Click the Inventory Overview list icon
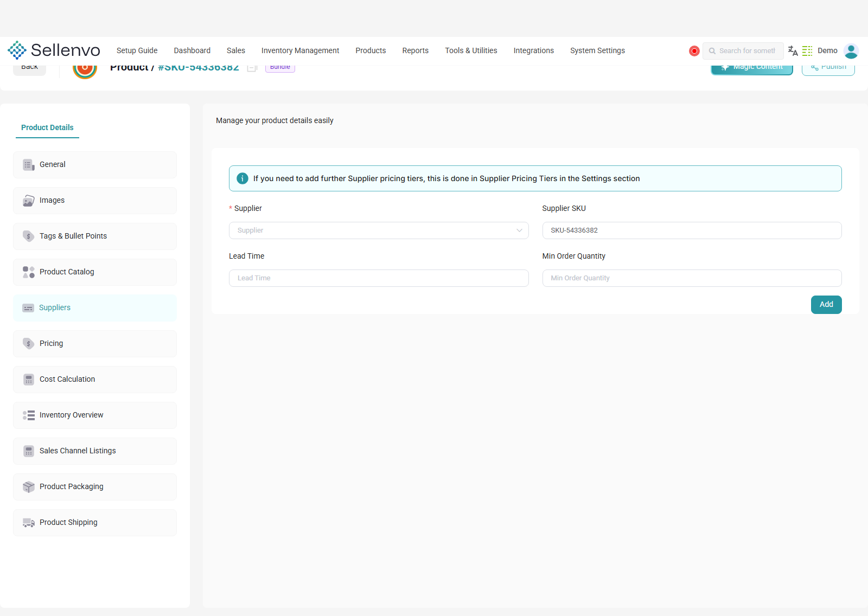 point(29,415)
